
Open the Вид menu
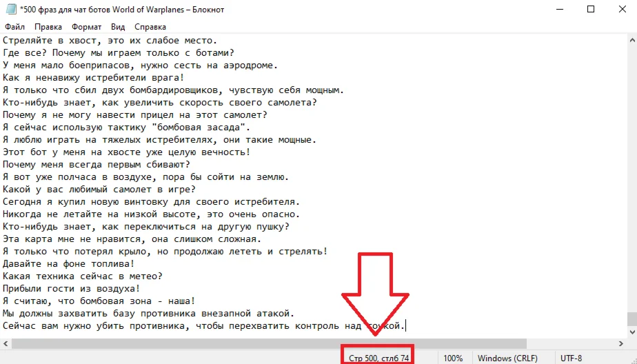pos(118,27)
